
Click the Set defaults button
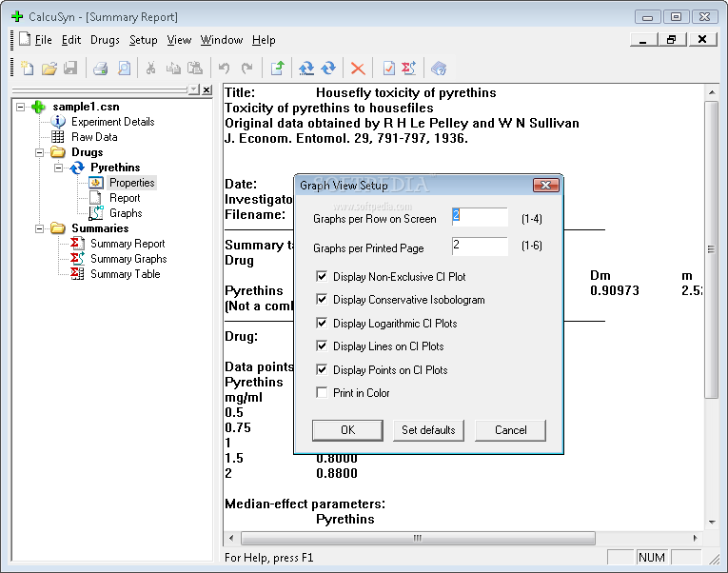428,430
